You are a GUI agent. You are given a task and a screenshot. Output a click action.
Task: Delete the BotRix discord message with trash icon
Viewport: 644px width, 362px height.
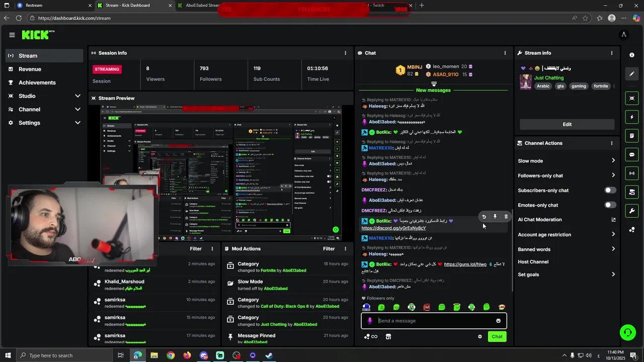(506, 217)
